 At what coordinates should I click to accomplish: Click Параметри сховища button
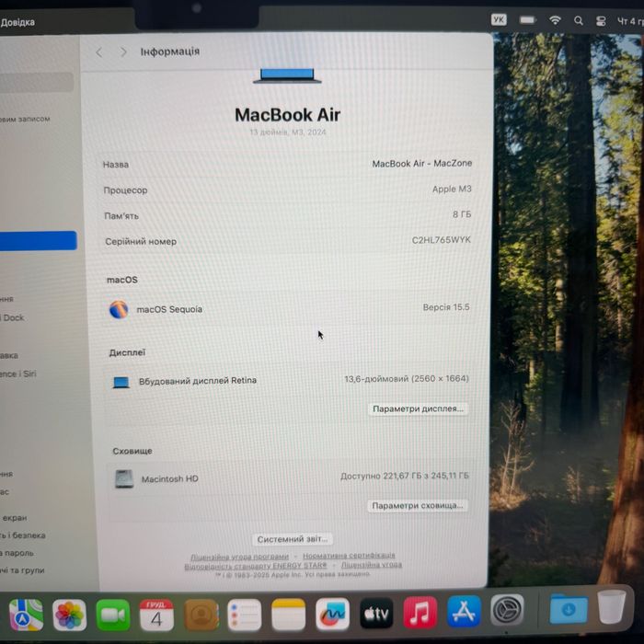click(x=418, y=505)
